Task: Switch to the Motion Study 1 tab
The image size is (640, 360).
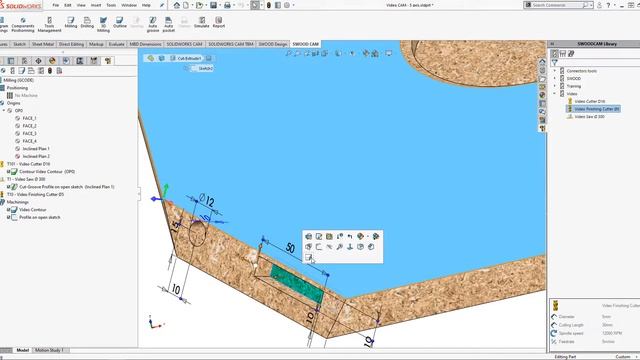Action: (x=49, y=350)
